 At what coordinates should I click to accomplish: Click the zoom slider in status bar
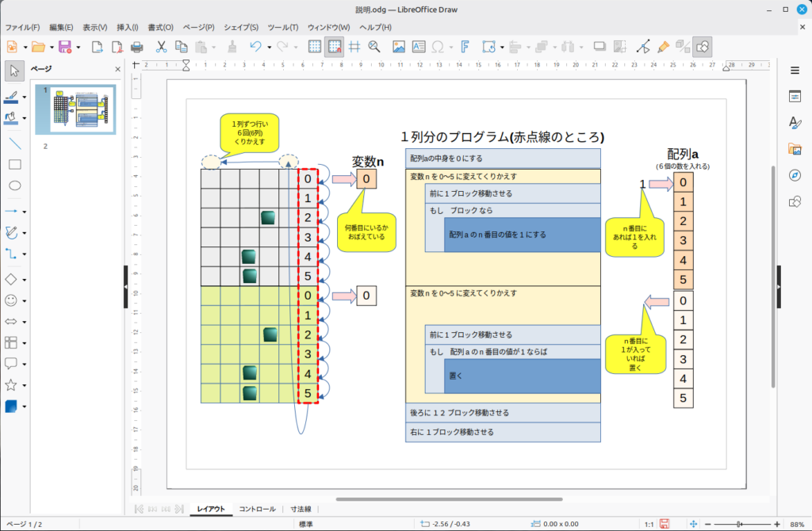click(x=737, y=524)
